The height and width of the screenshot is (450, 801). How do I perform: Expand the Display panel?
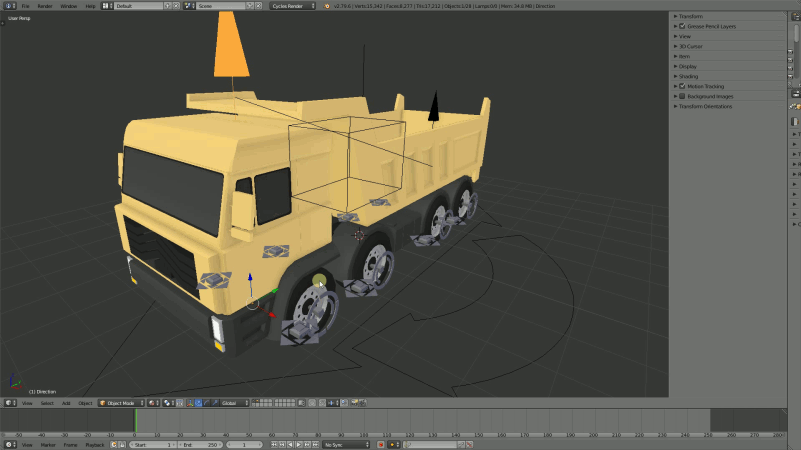[x=688, y=66]
